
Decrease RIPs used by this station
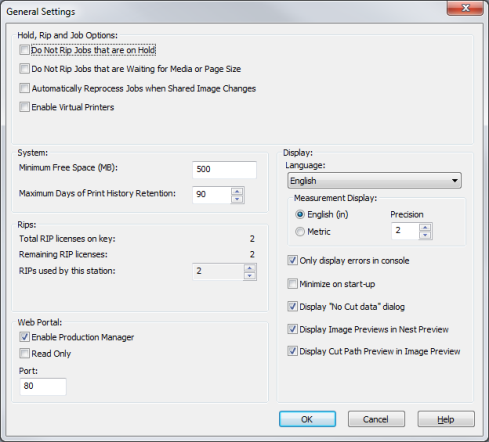pyautogui.click(x=250, y=276)
